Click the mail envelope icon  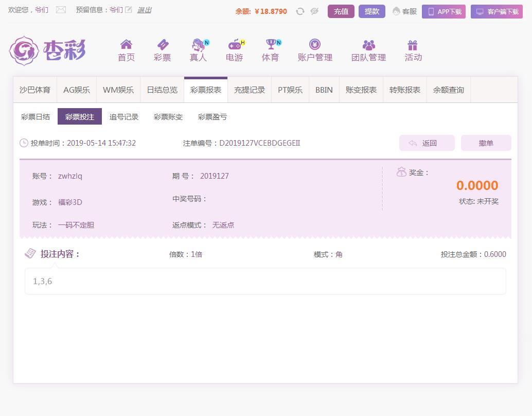tap(61, 10)
